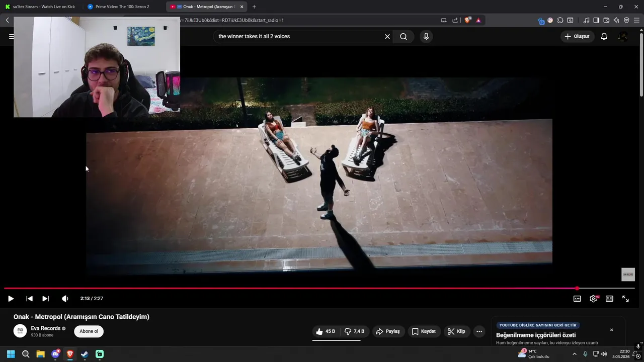Open Eva Records channel avatar
Screen dimensions: 644x362
[20, 331]
